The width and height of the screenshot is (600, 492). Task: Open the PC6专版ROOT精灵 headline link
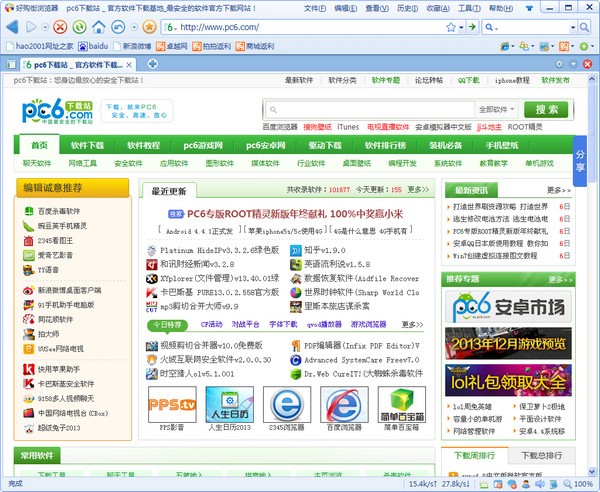(295, 214)
